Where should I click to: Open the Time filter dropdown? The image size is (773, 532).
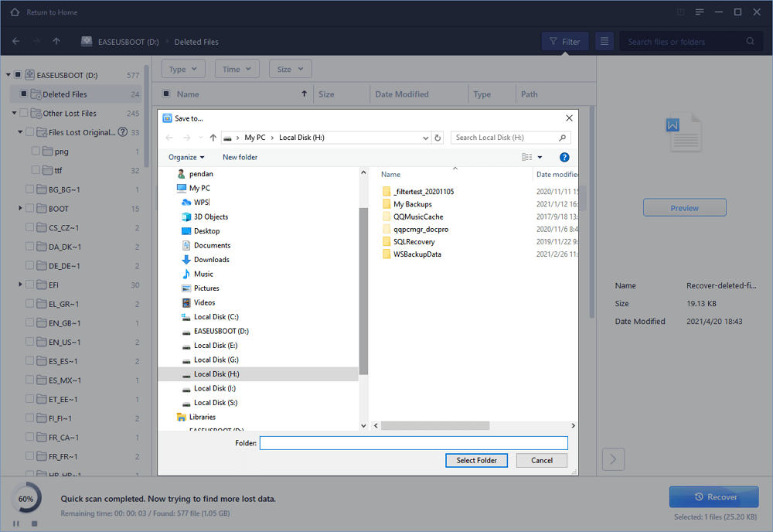coord(237,68)
